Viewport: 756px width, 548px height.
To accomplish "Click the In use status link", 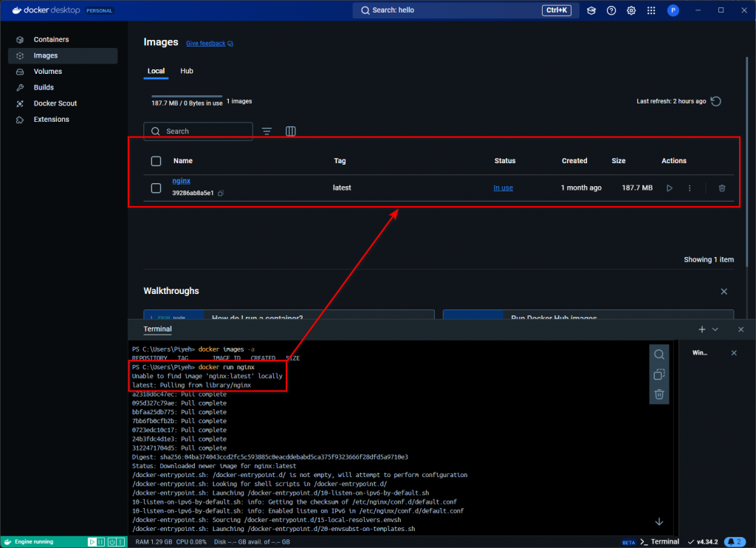I will (x=503, y=188).
